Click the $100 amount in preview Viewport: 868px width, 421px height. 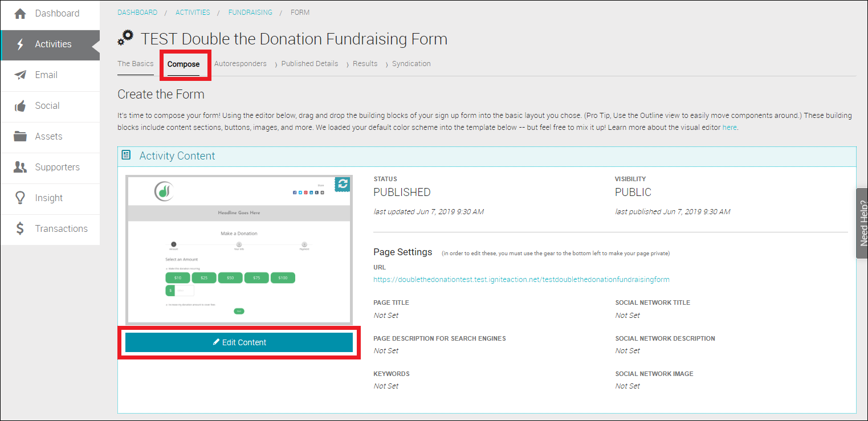coord(283,277)
